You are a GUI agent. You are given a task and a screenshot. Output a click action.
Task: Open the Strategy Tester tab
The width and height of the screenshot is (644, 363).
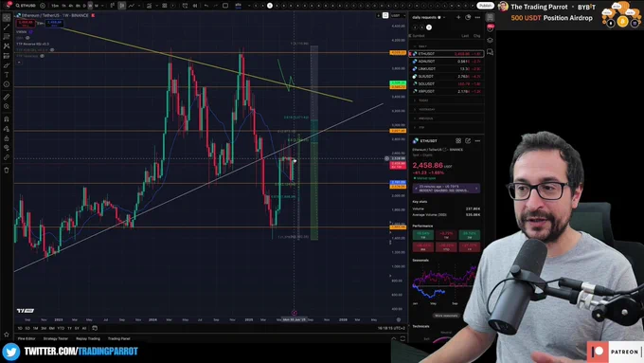[x=56, y=338]
